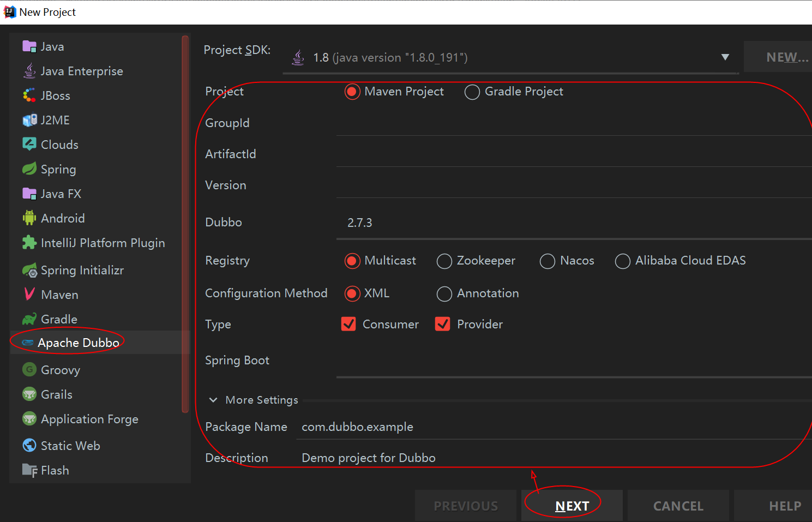Click the Maven V-shaped icon
This screenshot has height=522, width=812.
click(x=29, y=294)
